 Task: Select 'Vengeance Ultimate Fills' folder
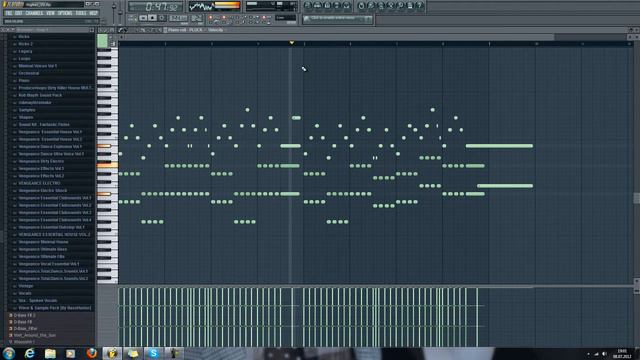tap(42, 256)
